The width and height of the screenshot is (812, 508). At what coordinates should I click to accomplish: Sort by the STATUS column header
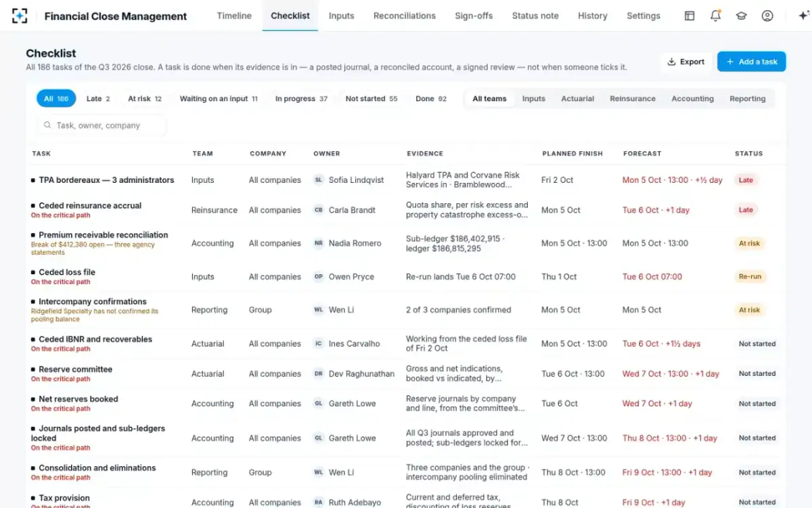tap(749, 154)
